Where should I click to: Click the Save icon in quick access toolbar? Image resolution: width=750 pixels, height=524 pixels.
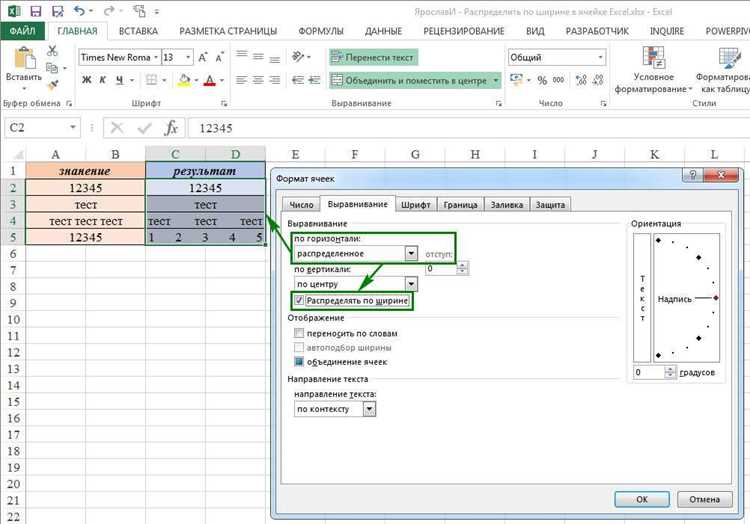coord(35,11)
